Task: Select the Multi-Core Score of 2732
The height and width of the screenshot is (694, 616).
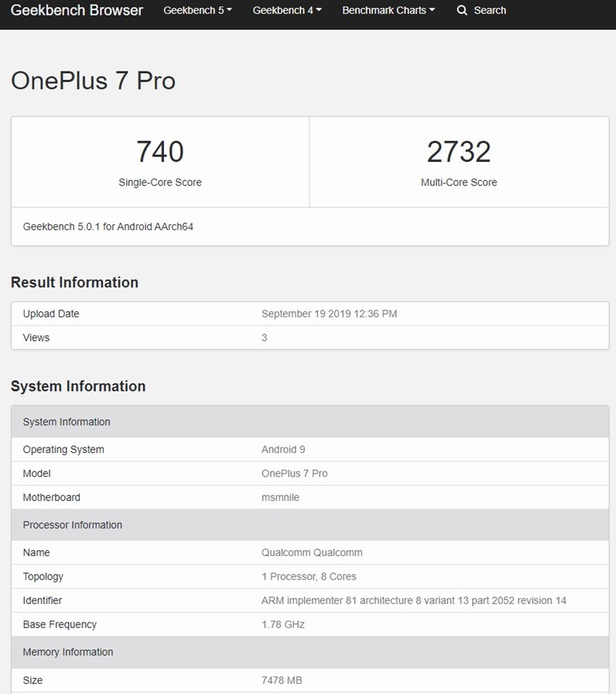Action: [x=460, y=153]
